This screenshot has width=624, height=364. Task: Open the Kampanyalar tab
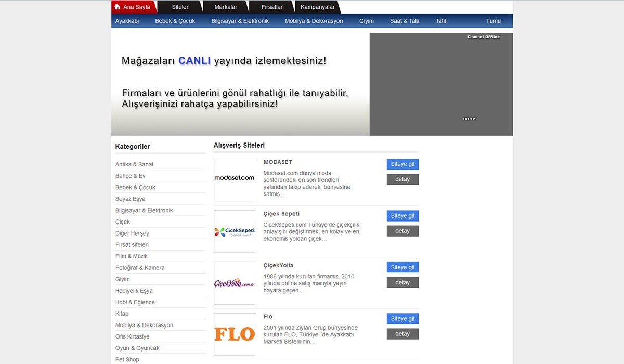317,7
